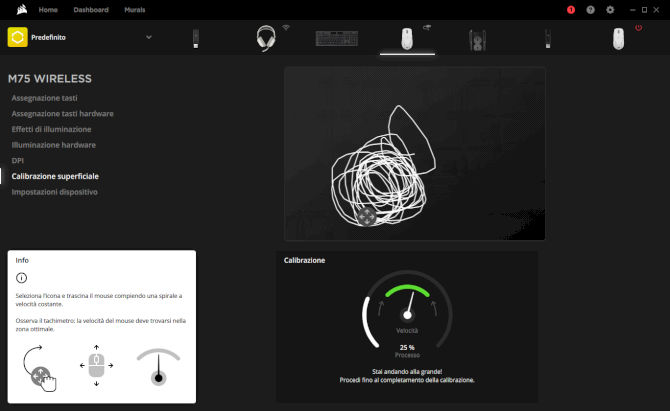Select the powered-off mouse device

618,39
